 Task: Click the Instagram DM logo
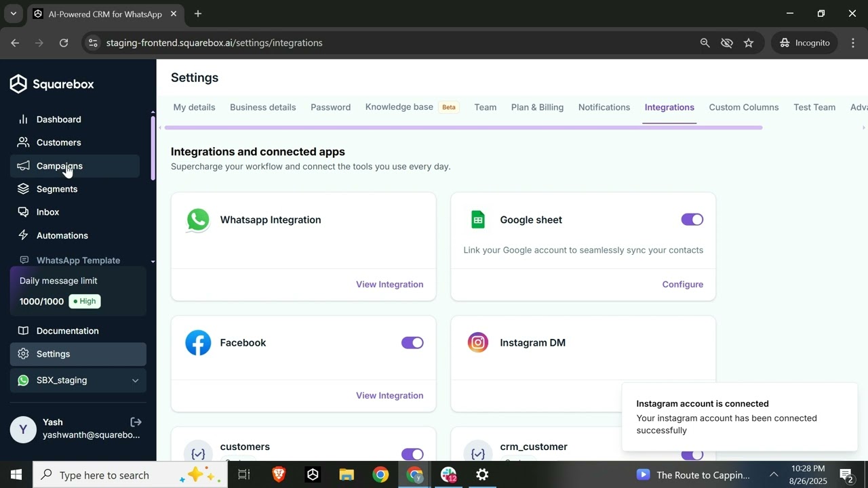[478, 343]
